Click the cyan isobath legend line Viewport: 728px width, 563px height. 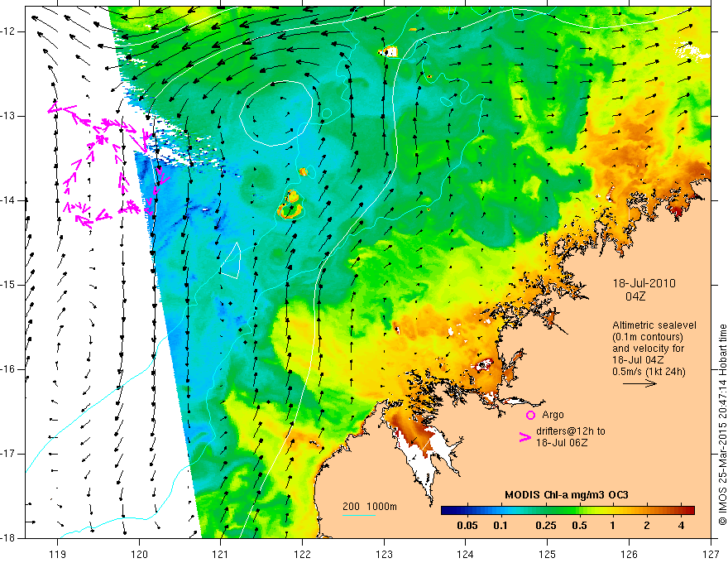[359, 515]
